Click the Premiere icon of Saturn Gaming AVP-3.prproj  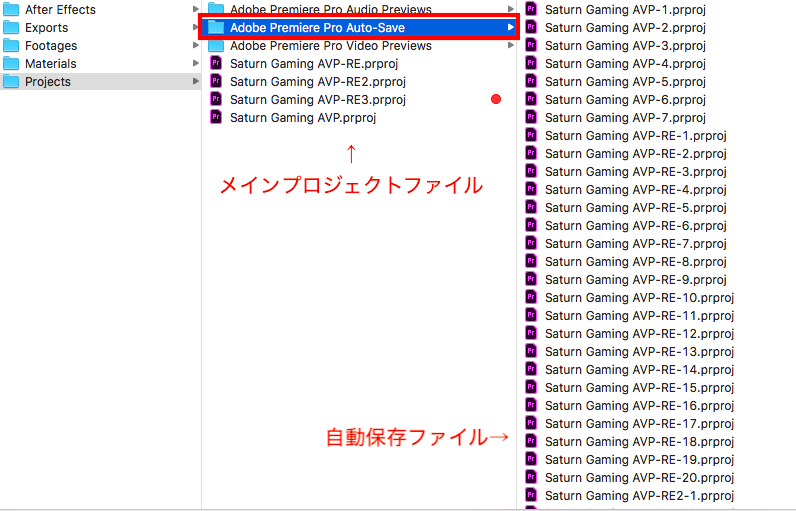[x=531, y=46]
